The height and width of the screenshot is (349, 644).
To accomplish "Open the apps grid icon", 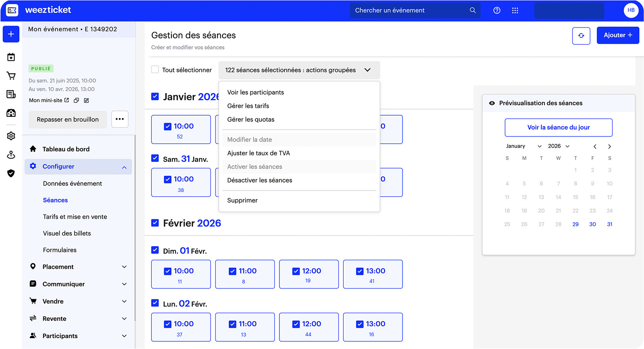I will 515,10.
